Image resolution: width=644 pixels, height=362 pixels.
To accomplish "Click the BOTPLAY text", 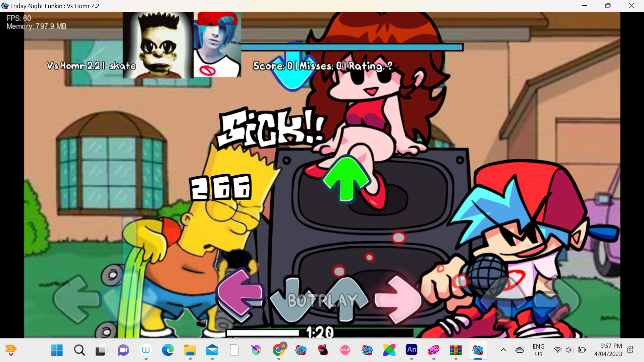I will coord(323,300).
